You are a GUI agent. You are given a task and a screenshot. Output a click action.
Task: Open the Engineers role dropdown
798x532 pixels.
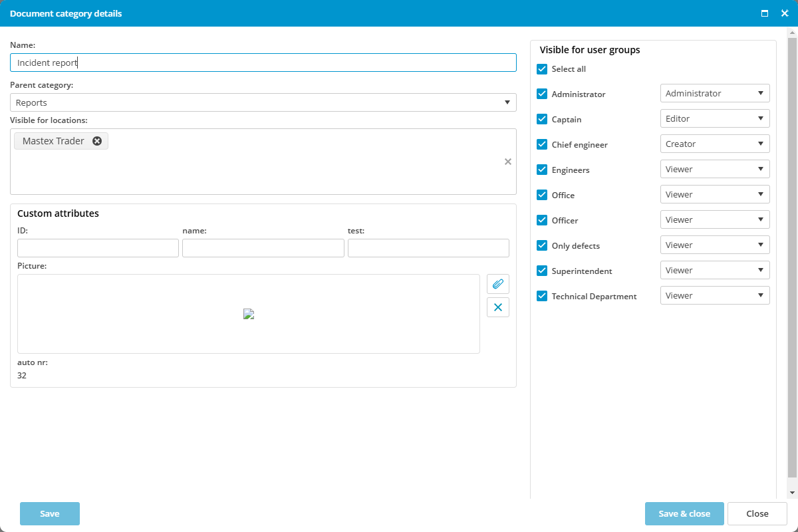pos(715,169)
